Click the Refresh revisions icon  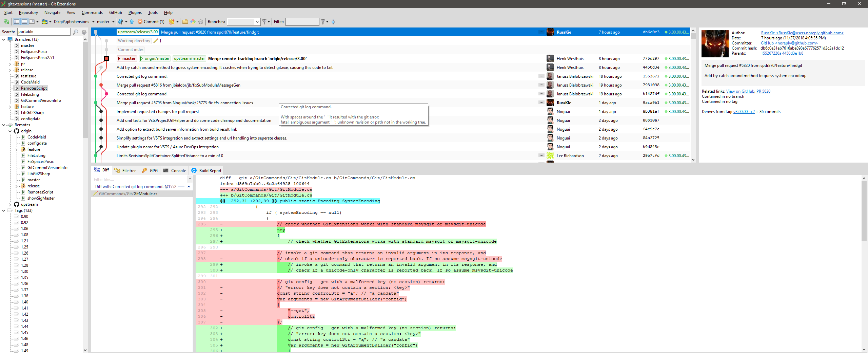click(x=6, y=22)
